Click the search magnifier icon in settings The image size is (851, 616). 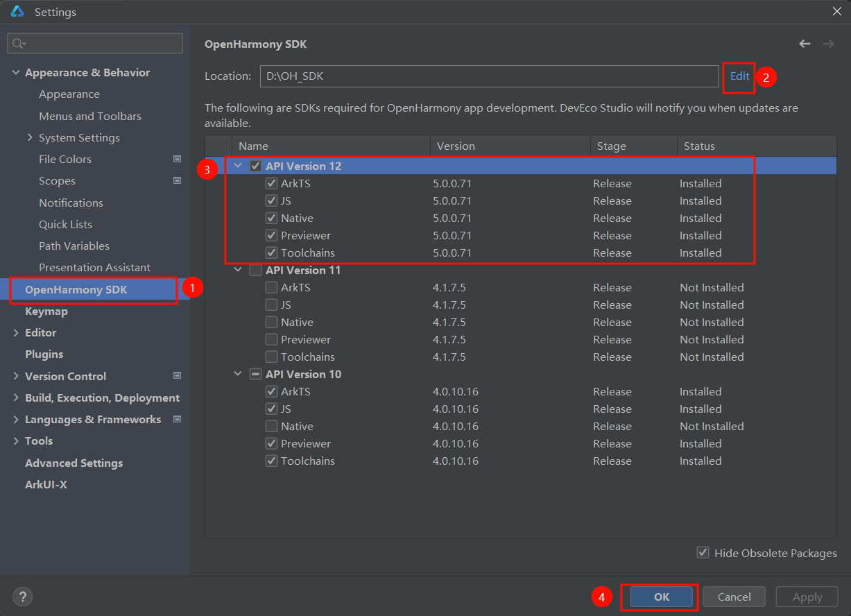18,44
